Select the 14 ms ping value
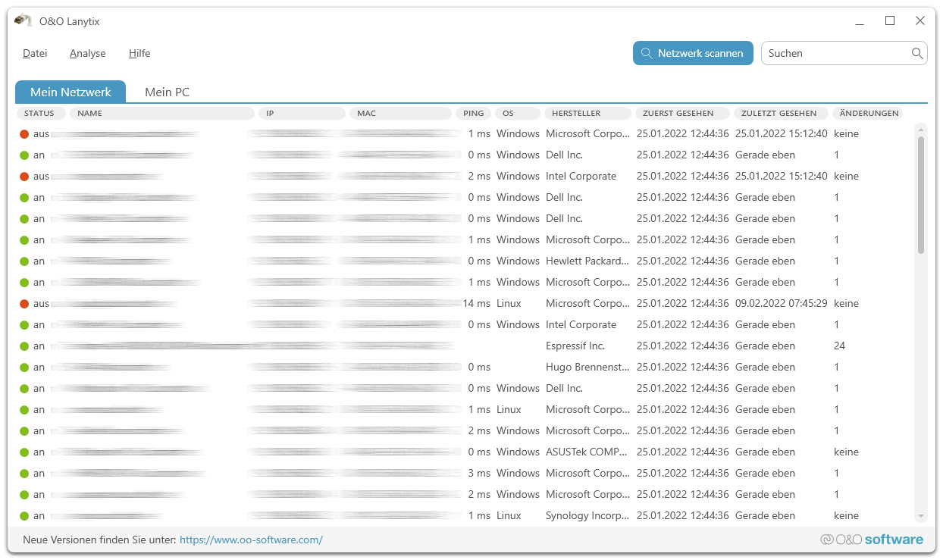Screen dimensions: 943x560 click(x=477, y=304)
